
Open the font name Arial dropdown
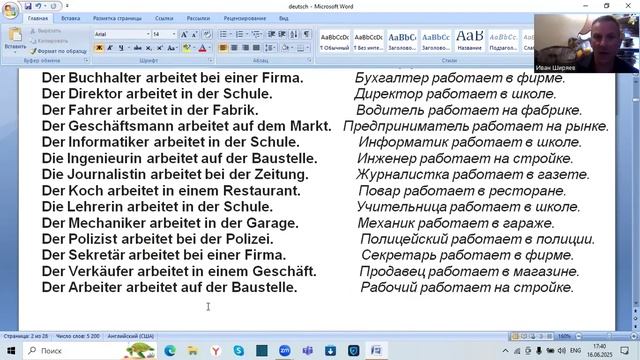coord(148,34)
